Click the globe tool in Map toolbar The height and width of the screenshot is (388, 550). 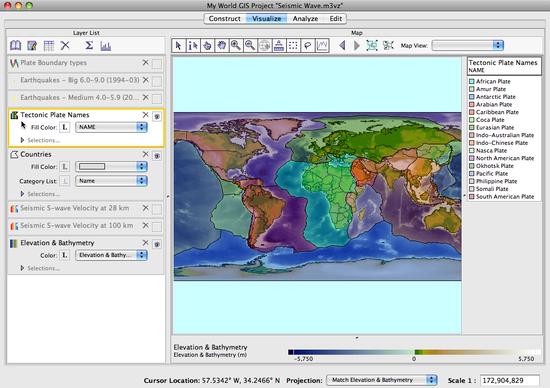[x=265, y=46]
